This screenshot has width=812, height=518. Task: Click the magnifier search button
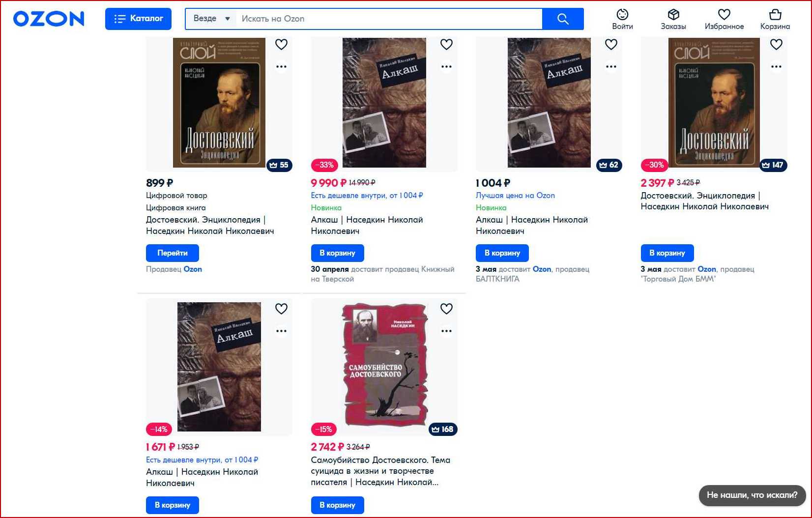[x=563, y=19]
